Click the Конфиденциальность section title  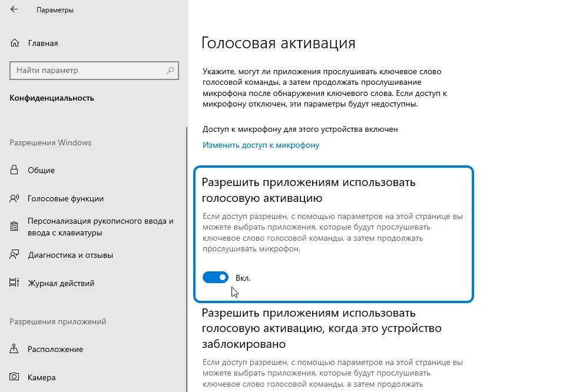click(x=52, y=98)
